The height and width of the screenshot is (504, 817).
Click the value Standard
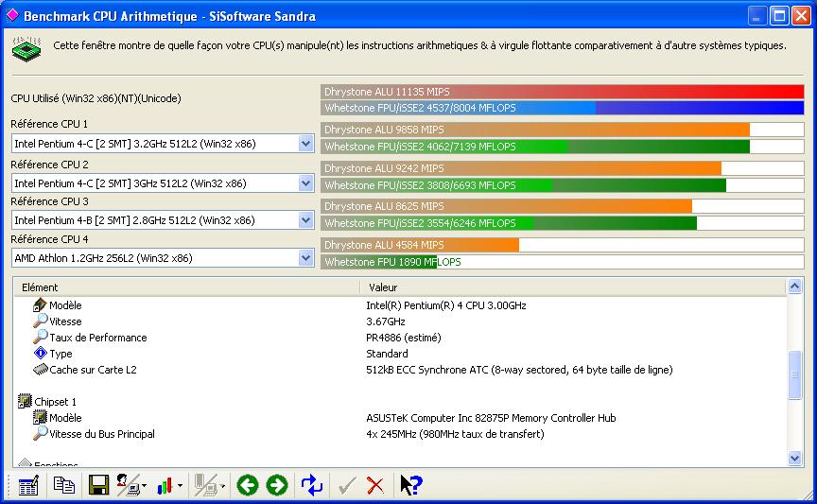point(387,354)
